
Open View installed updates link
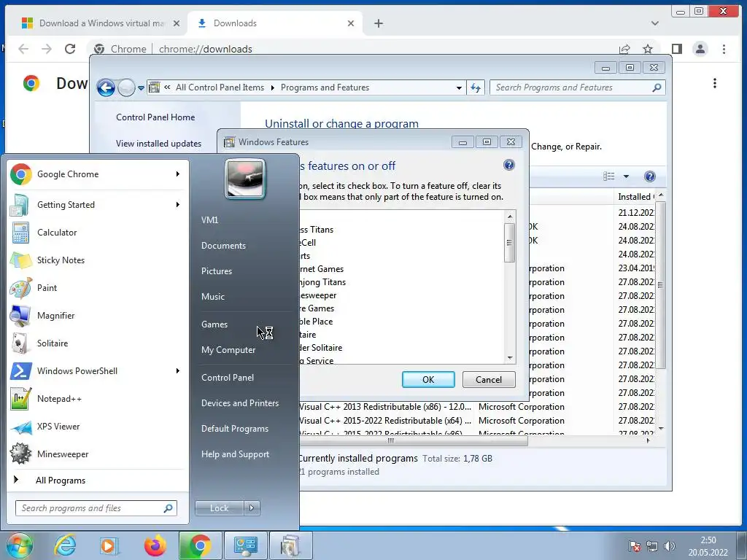tap(158, 144)
